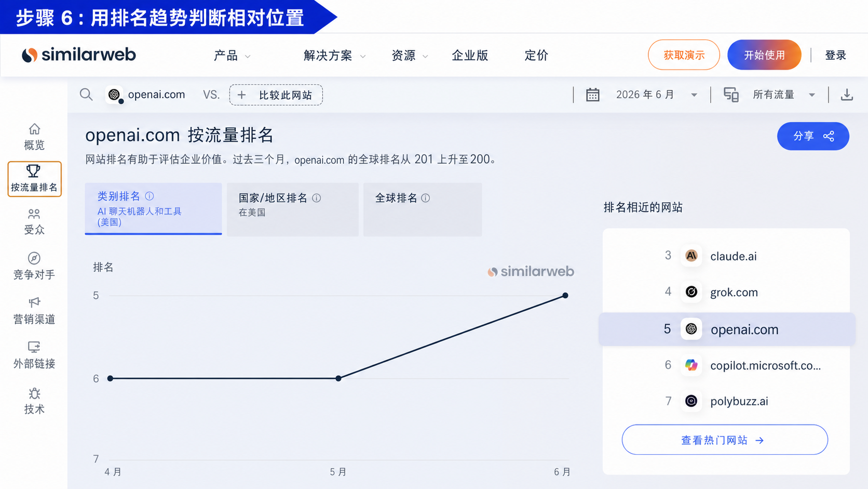Open the calendar date icon
Viewport: 868px width, 489px height.
(593, 95)
